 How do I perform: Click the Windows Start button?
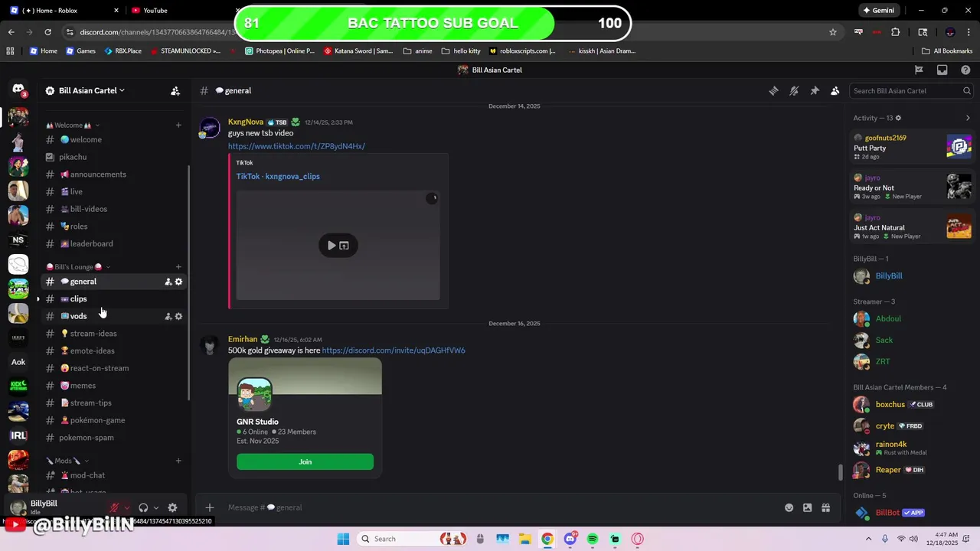click(x=343, y=539)
